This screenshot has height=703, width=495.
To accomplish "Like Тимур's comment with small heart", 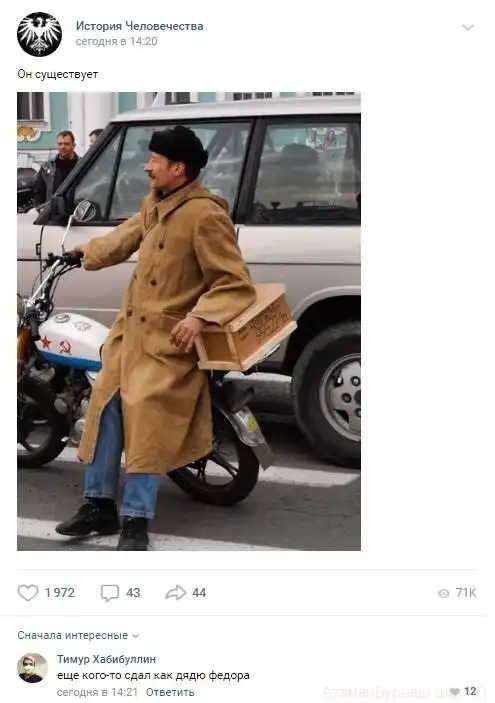I will pyautogui.click(x=455, y=691).
